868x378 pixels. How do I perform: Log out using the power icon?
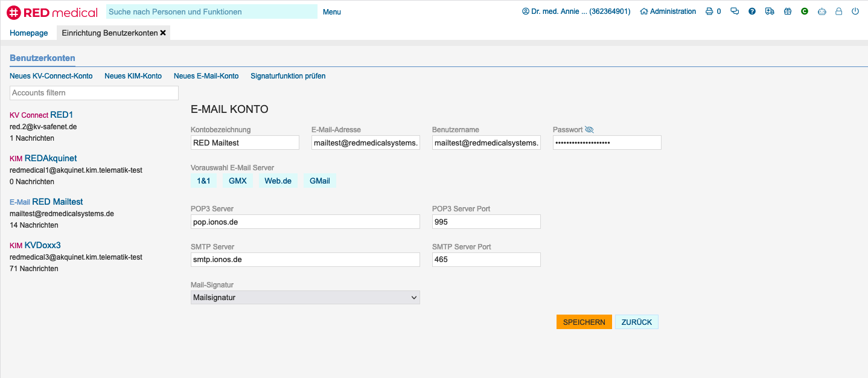click(855, 11)
